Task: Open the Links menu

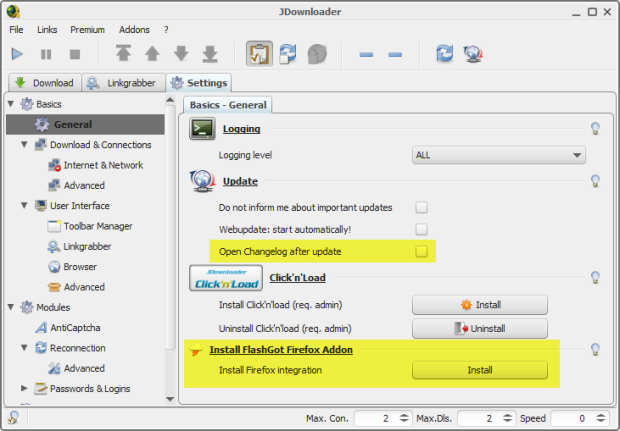Action: point(47,30)
